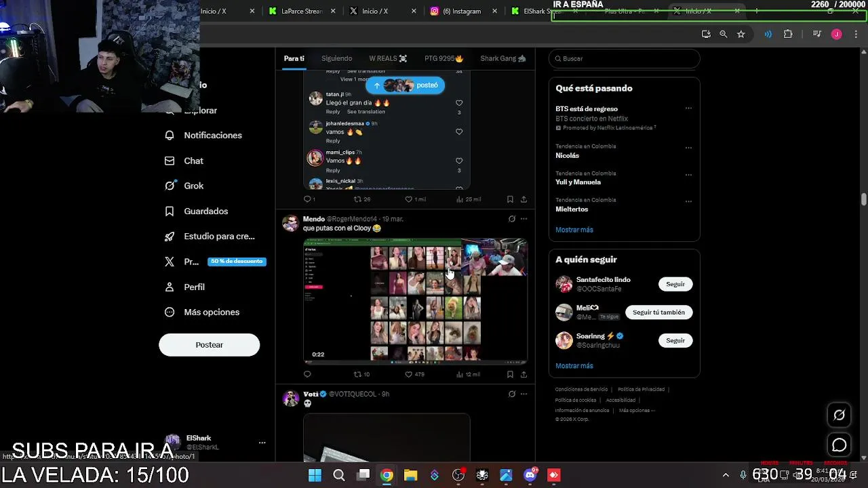Screen dimensions: 868x488
Task: Open Más opciones in the sidebar
Action: [202, 312]
